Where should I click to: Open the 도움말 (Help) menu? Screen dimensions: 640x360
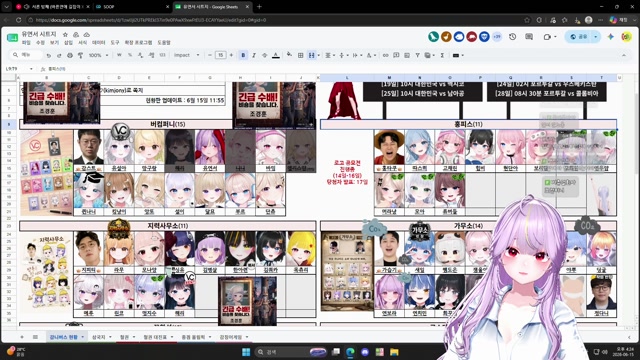164,42
